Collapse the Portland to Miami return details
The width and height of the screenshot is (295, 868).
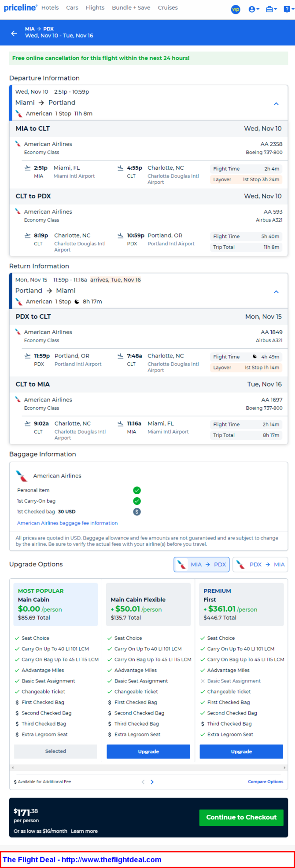[276, 292]
